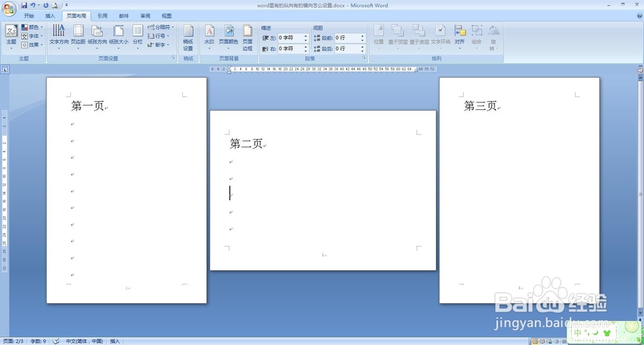The height and width of the screenshot is (345, 644).
Task: Open the theme 颜色 dropdown
Action: point(32,27)
